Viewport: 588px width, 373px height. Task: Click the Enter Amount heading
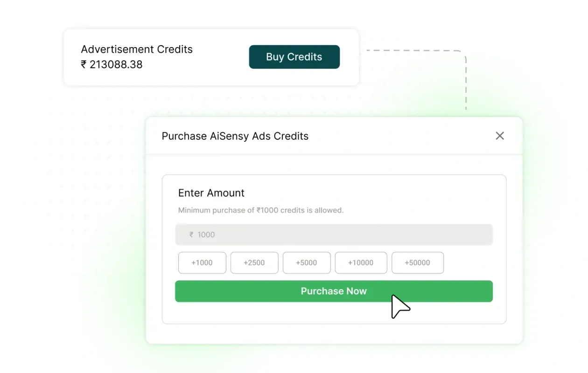pyautogui.click(x=211, y=193)
